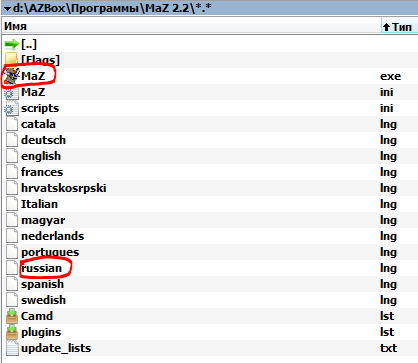418x363 pixels.
Task: Click the ini type of scripts row
Action: click(387, 108)
